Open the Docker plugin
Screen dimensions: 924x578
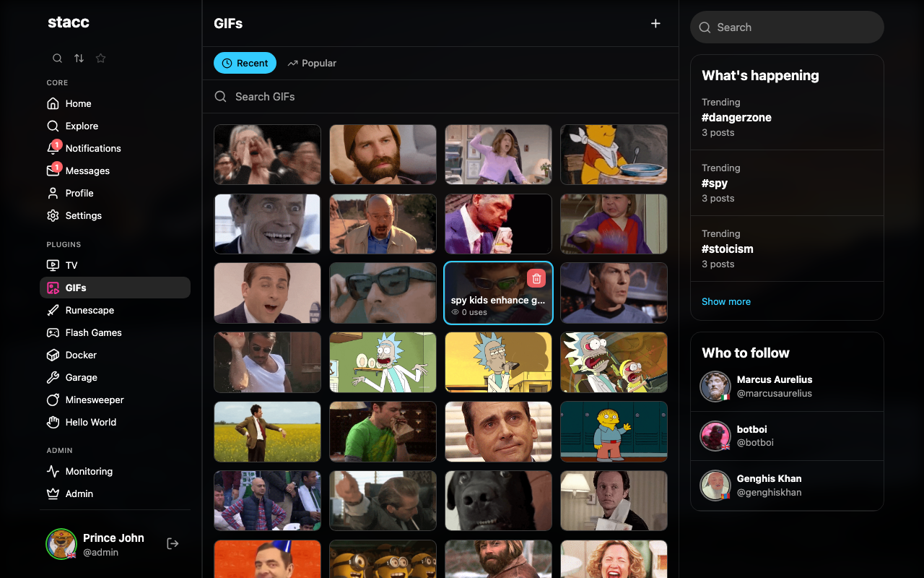pos(79,355)
